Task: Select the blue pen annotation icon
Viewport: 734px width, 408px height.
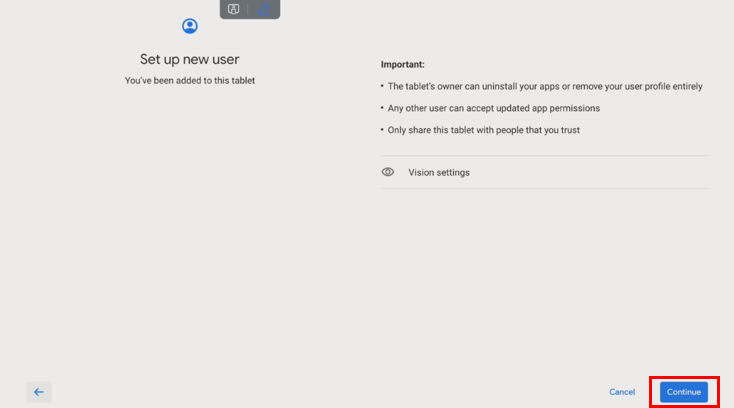Action: click(263, 9)
